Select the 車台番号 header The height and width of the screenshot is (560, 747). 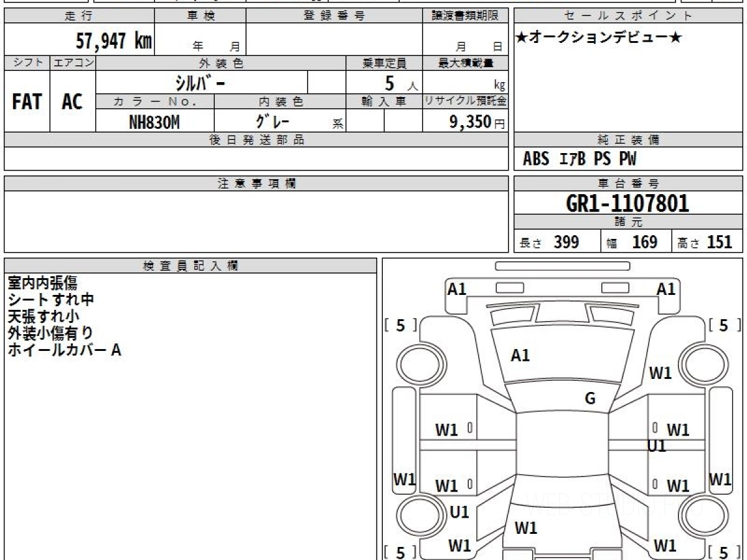628,184
